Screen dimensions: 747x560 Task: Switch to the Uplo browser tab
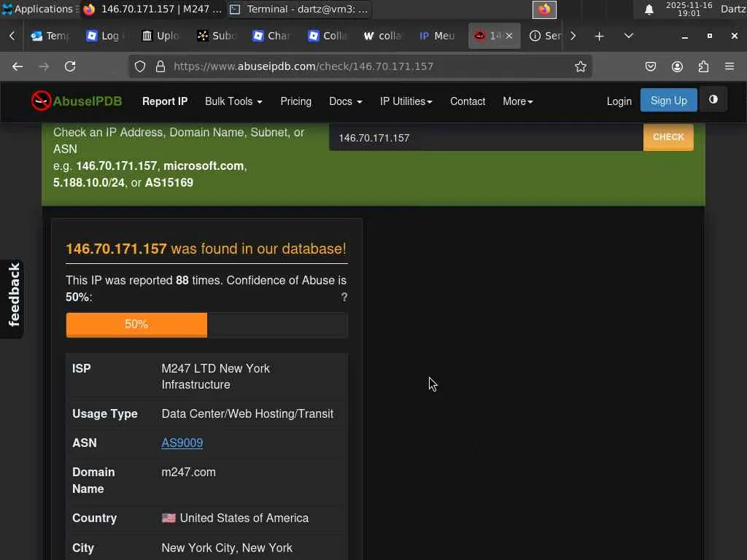161,36
